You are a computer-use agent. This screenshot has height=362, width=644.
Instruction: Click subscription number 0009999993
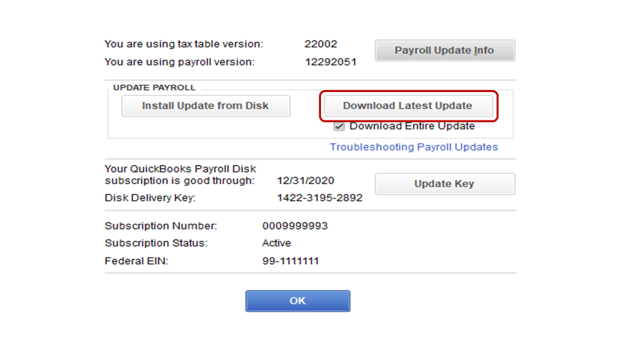coord(295,226)
